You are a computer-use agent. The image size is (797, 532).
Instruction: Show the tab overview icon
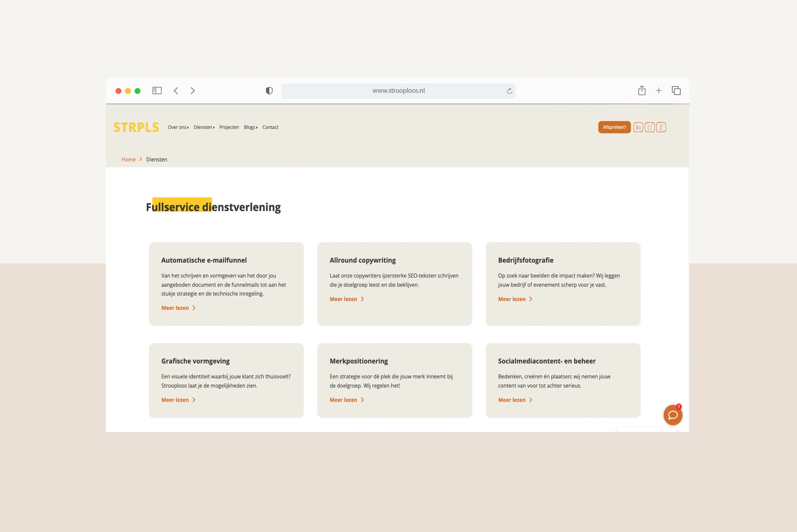(x=676, y=91)
